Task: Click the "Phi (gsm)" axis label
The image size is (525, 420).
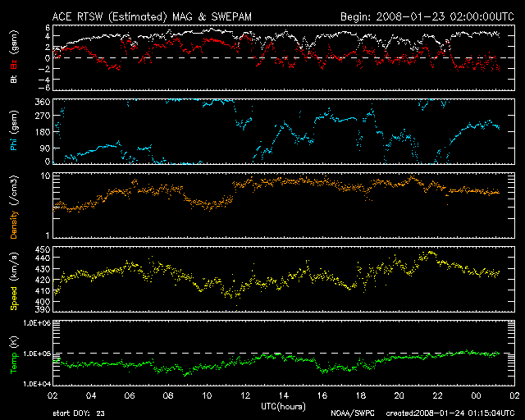Action: (14, 130)
